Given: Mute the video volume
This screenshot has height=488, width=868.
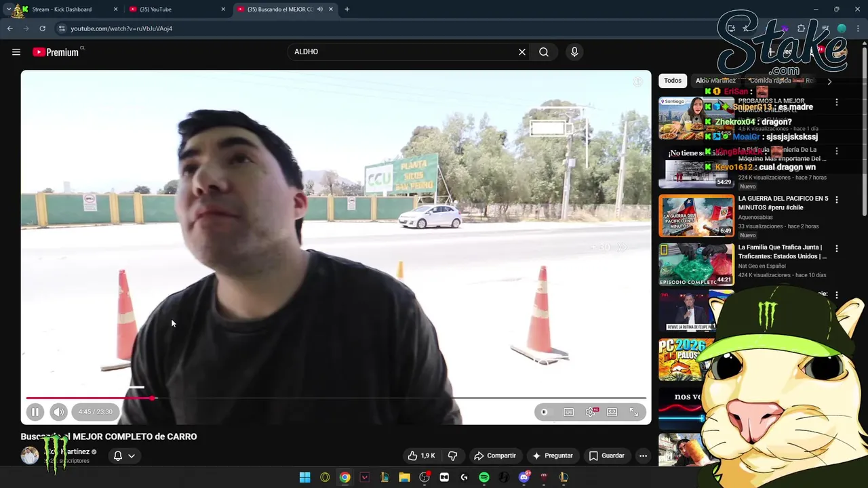Looking at the screenshot, I should (58, 411).
